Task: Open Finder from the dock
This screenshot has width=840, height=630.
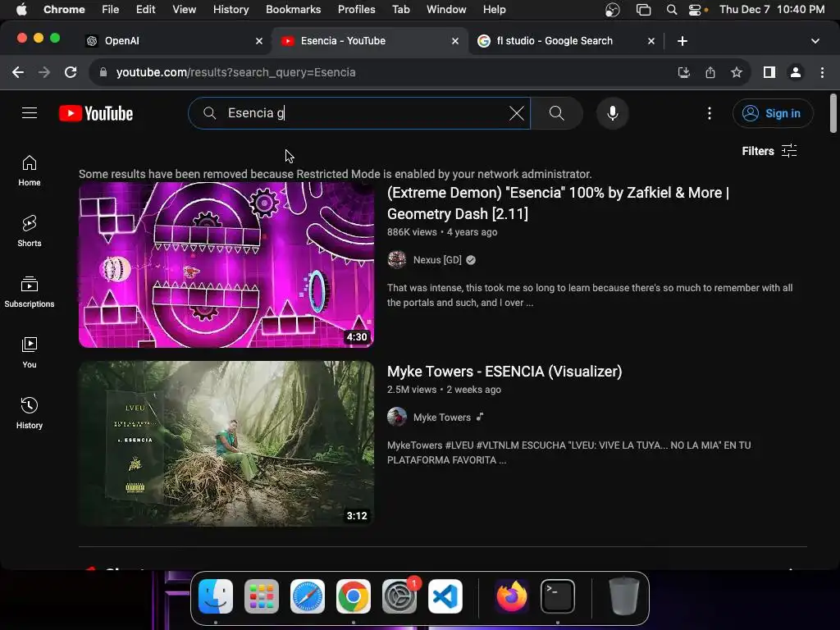Action: click(x=216, y=596)
